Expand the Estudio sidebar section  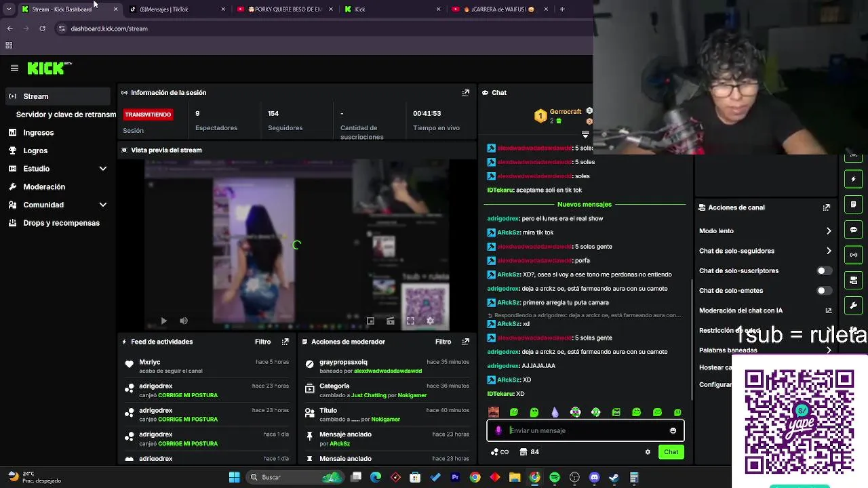103,169
